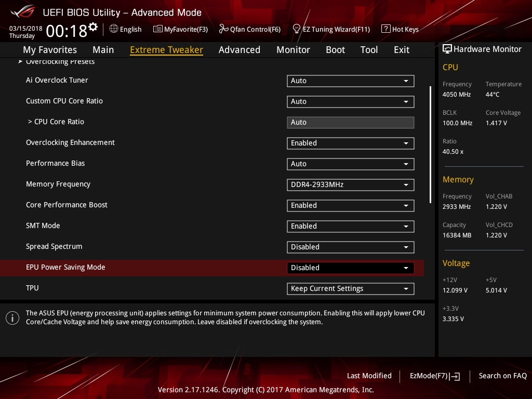Click the CPU Core Ratio Auto field
This screenshot has width=532, height=399.
tap(350, 123)
